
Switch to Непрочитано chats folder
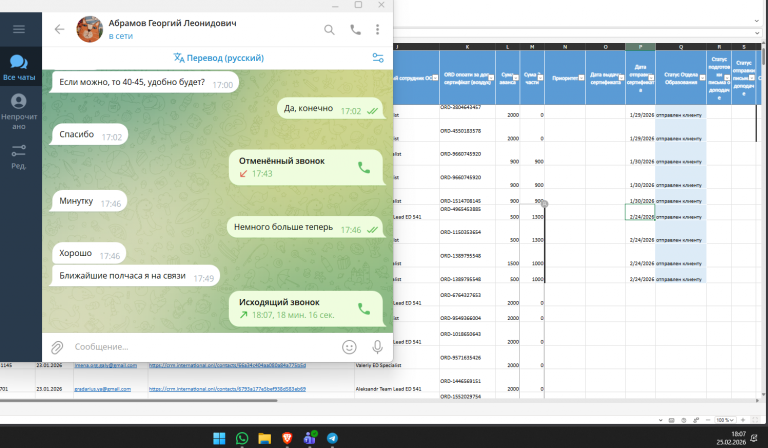point(19,112)
